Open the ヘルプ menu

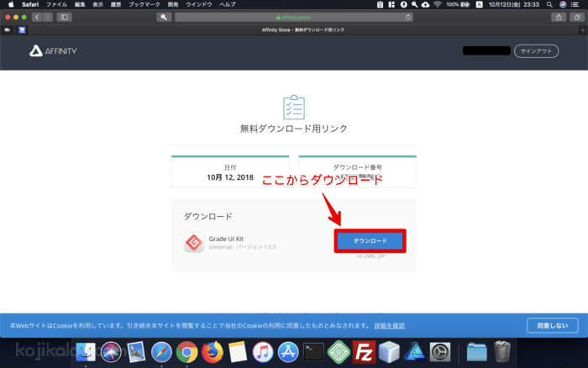228,4
